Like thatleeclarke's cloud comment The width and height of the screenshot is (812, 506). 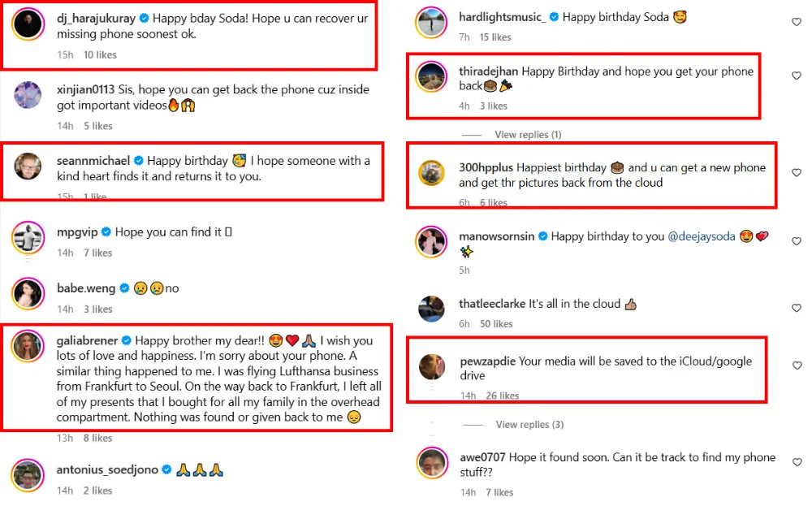point(796,309)
